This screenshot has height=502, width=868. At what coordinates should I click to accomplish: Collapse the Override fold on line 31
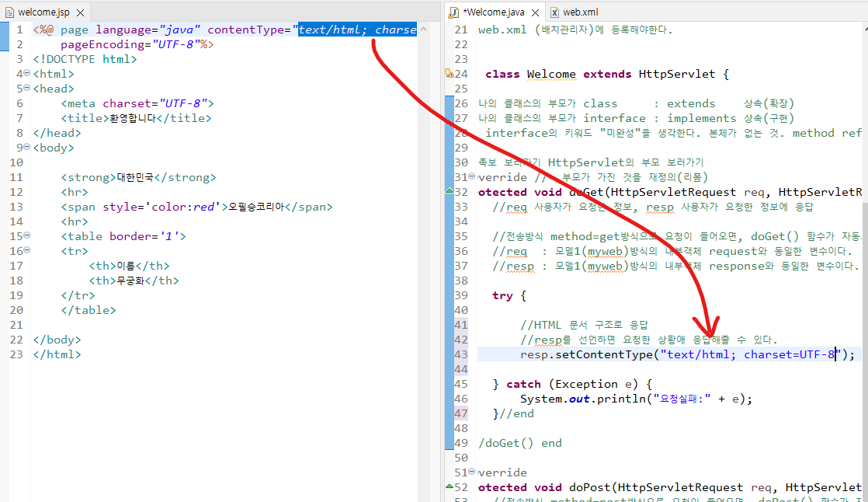[471, 176]
